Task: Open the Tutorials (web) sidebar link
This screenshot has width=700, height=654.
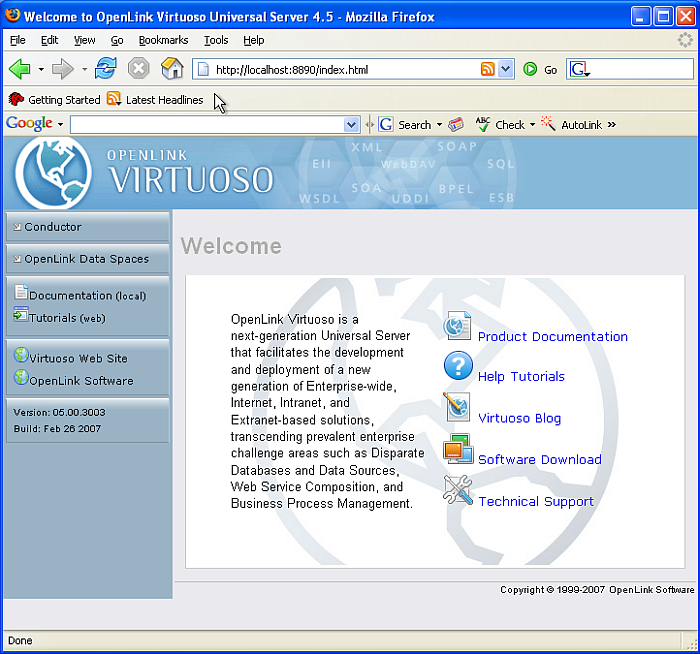Action: [67, 318]
